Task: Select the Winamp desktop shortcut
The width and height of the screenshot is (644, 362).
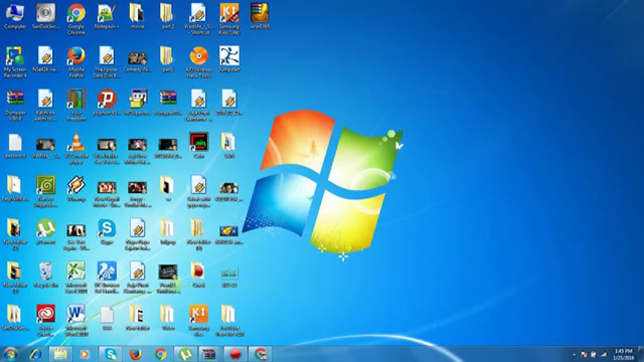Action: tap(76, 189)
